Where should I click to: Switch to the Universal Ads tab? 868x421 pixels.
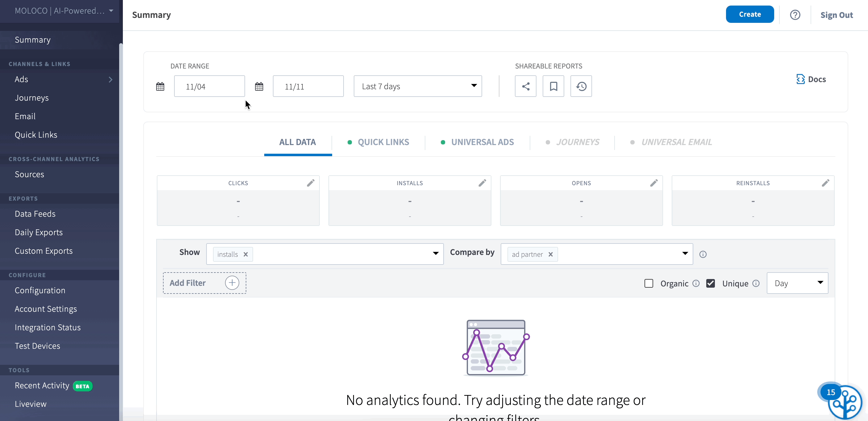[x=482, y=142]
